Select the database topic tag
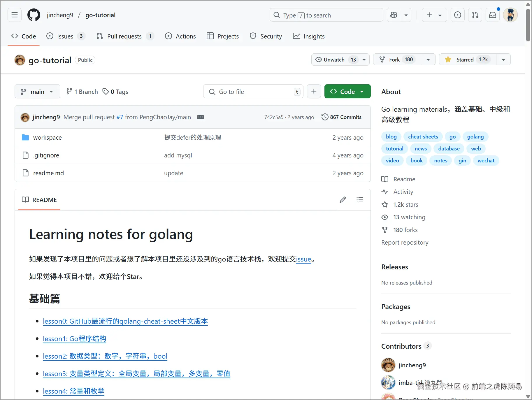Viewport: 532px width, 400px height. coord(449,149)
